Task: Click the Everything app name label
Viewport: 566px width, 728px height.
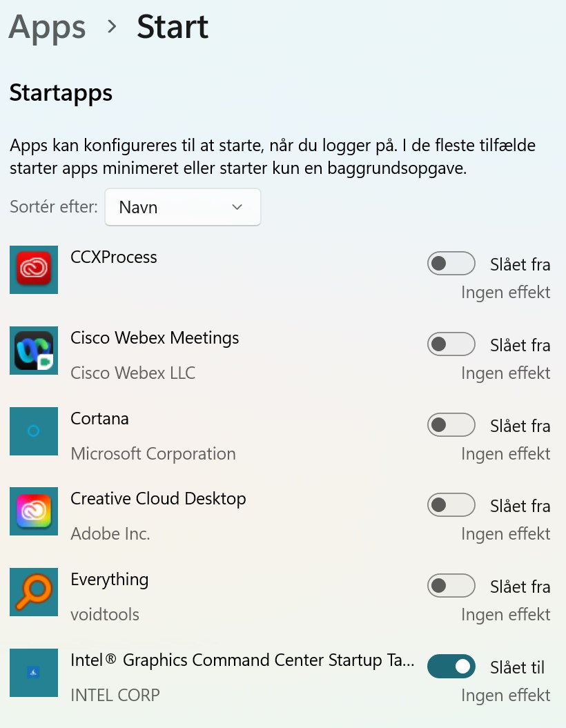Action: [x=109, y=580]
